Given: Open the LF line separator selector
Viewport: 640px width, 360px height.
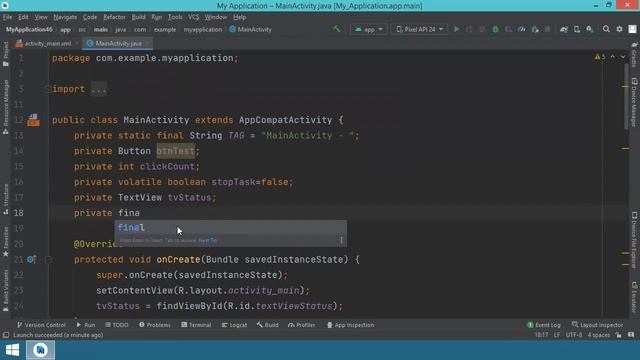Looking at the screenshot, I should [557, 335].
